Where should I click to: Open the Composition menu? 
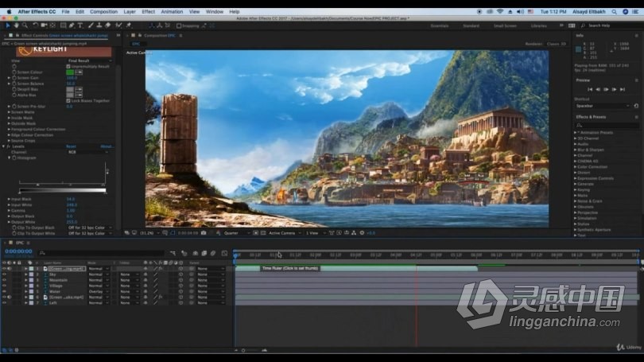(x=103, y=12)
